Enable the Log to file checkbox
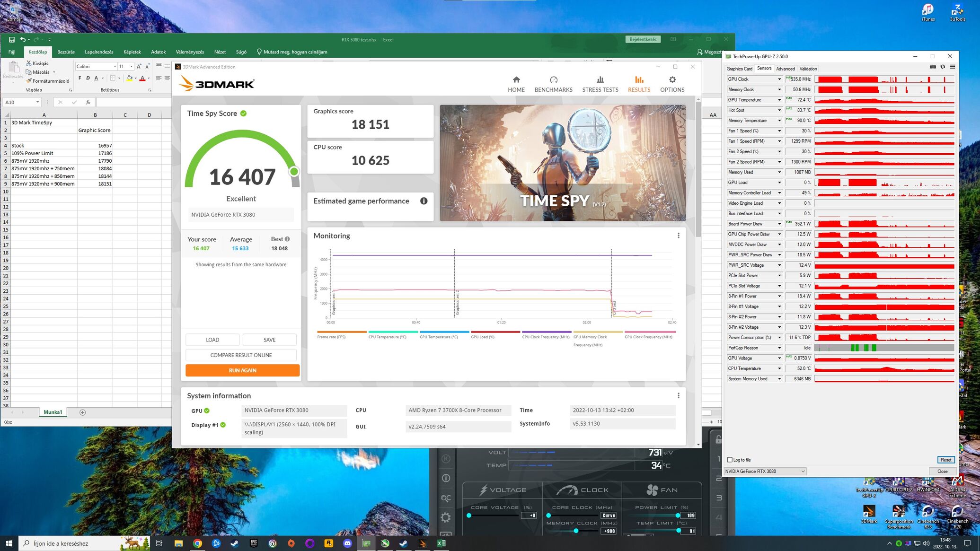The height and width of the screenshot is (551, 980). point(730,460)
